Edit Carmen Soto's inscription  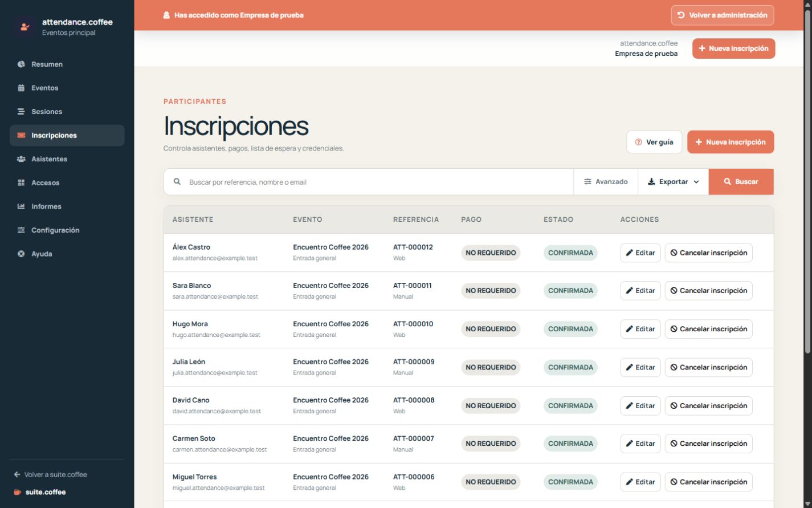click(640, 444)
